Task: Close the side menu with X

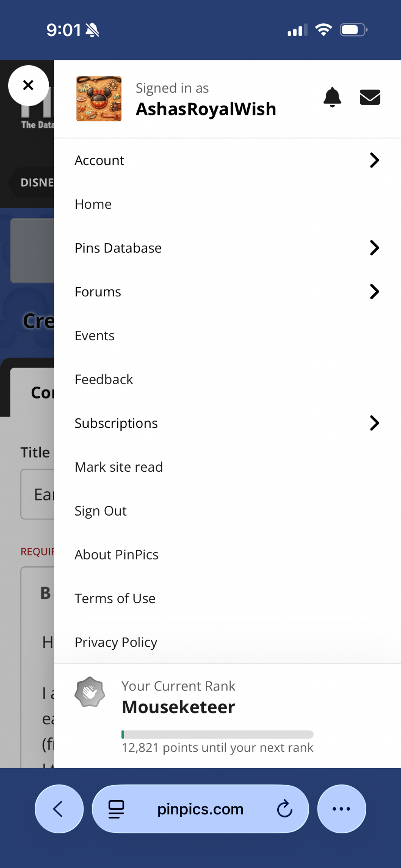Action: click(x=28, y=85)
